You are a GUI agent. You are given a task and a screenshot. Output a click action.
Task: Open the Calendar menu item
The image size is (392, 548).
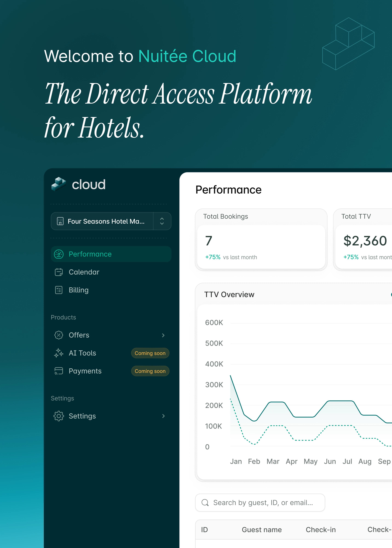tap(84, 272)
